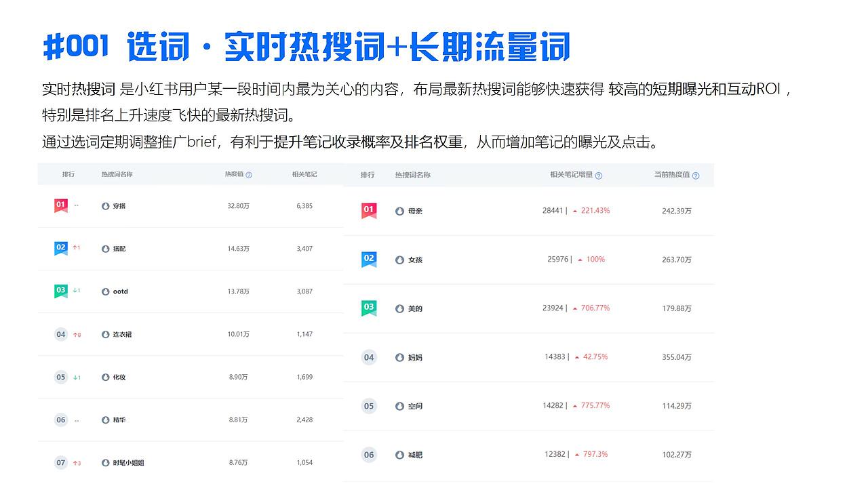Open the hot search word 搭配

point(119,248)
